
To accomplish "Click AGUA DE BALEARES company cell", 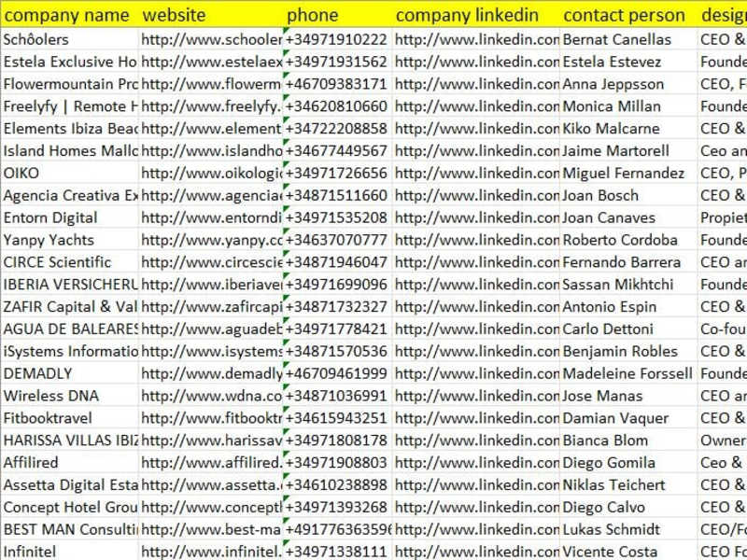I will pyautogui.click(x=69, y=329).
